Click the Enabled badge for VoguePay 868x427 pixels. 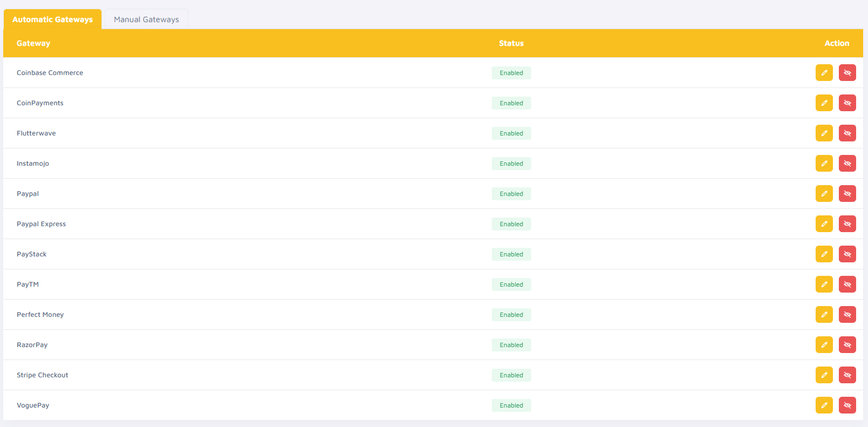[511, 405]
